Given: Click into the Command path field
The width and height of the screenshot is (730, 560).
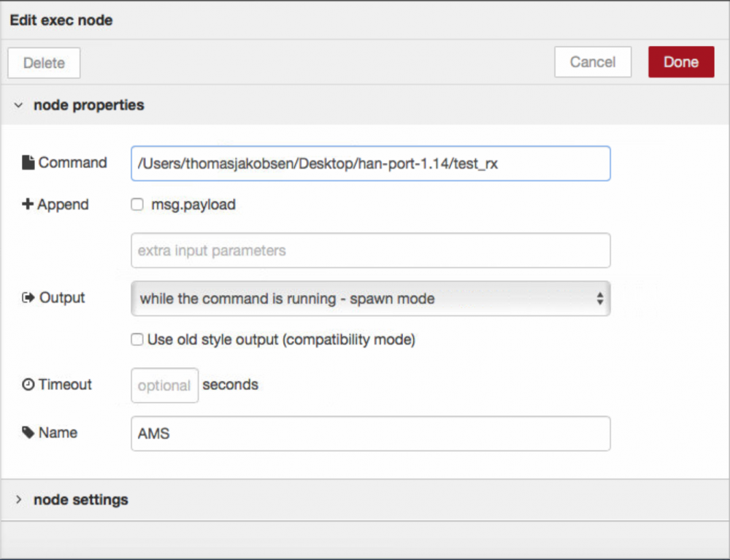Looking at the screenshot, I should [x=370, y=164].
